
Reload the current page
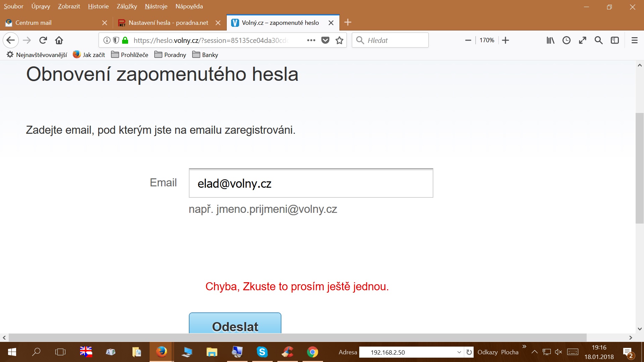point(43,40)
